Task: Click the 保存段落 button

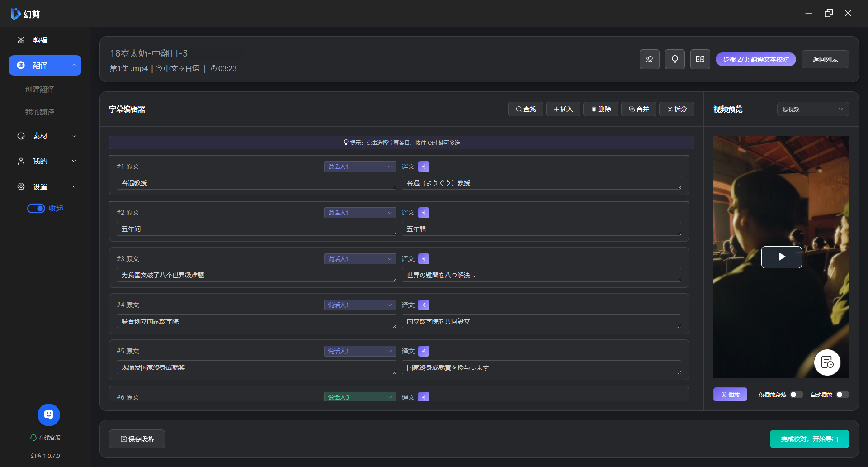Action: pos(137,439)
